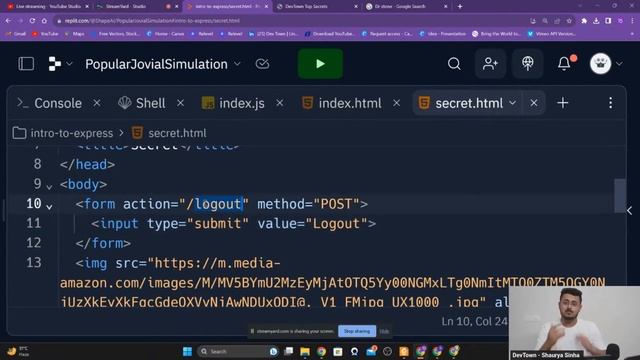This screenshot has height=360, width=640.
Task: Open the browser extensions puzzle icon
Action: tap(584, 20)
